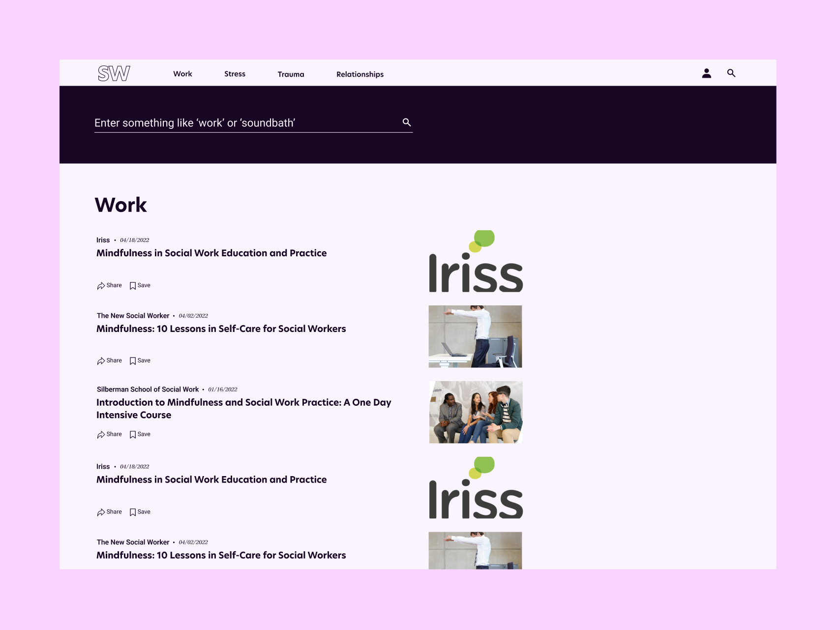
Task: Share the first Iriss Mindfulness in Social Work article
Action: tap(109, 285)
